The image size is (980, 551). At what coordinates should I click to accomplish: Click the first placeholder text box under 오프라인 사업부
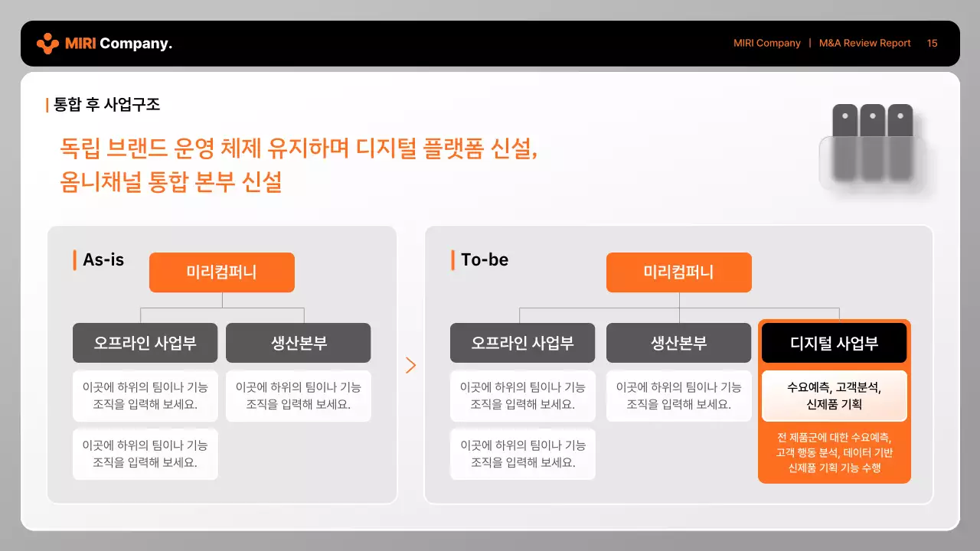[x=145, y=396]
